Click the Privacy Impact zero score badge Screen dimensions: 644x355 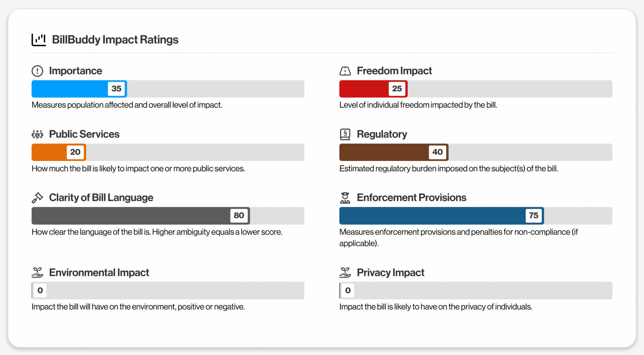tap(348, 291)
